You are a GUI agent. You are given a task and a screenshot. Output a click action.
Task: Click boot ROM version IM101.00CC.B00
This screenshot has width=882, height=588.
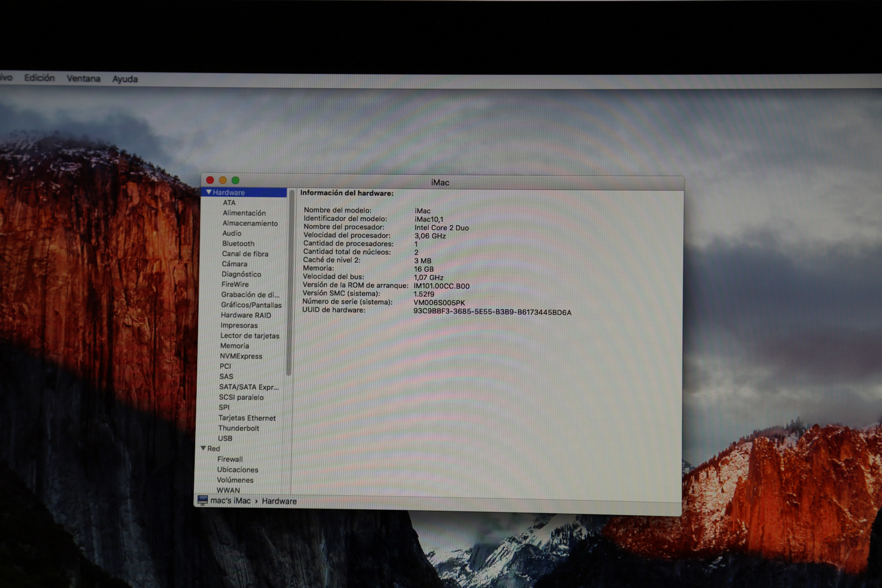point(442,286)
